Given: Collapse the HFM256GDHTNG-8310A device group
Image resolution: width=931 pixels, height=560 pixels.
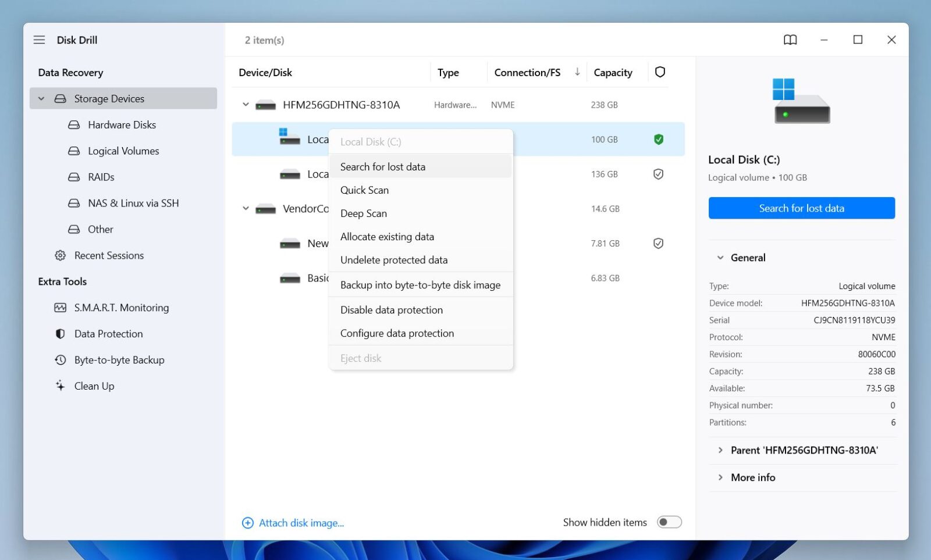Looking at the screenshot, I should pyautogui.click(x=245, y=105).
